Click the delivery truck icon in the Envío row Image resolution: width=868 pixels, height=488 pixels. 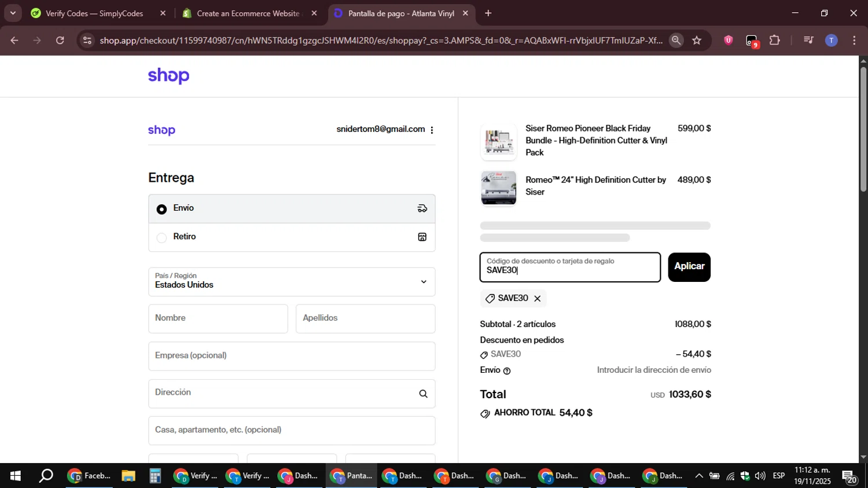pyautogui.click(x=422, y=208)
